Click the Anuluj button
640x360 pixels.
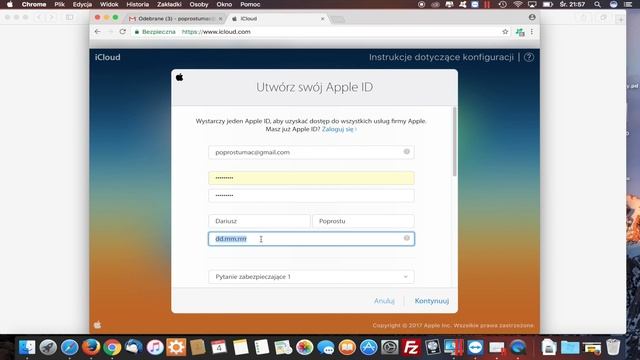pos(384,301)
